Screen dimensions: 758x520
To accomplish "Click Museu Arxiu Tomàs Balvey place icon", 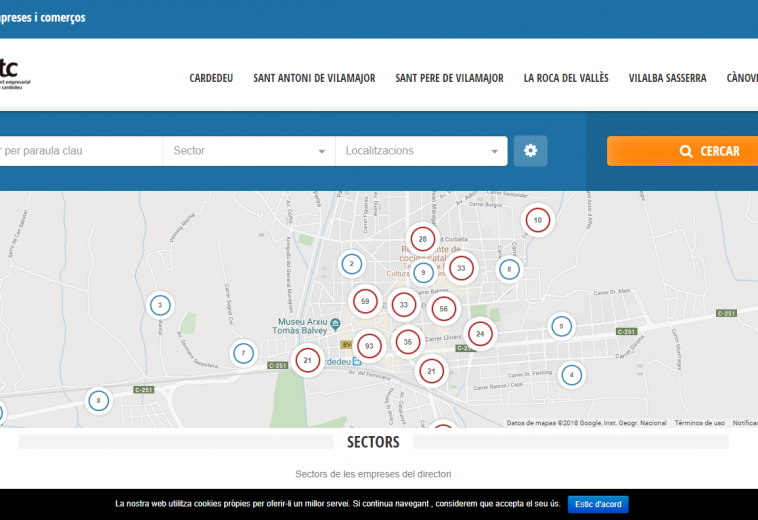I will [335, 324].
